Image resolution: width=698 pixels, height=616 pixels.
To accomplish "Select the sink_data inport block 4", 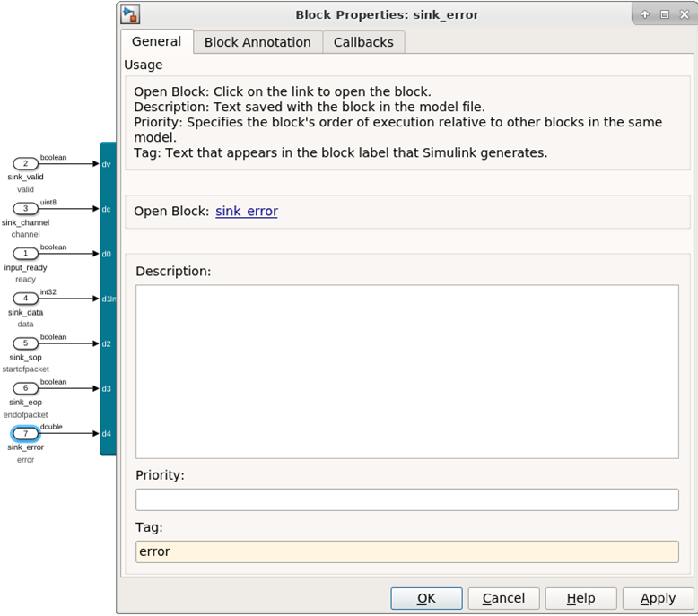I will coord(25,298).
